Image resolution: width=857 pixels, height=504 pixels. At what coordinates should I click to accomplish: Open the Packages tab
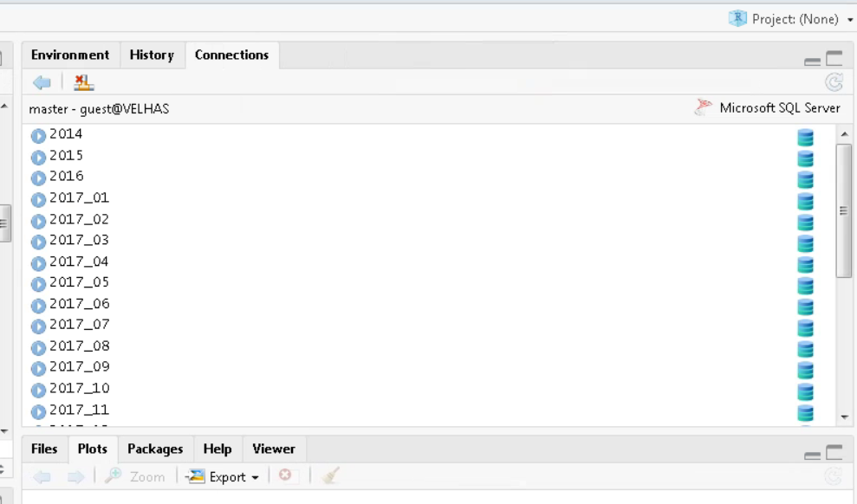pos(155,449)
